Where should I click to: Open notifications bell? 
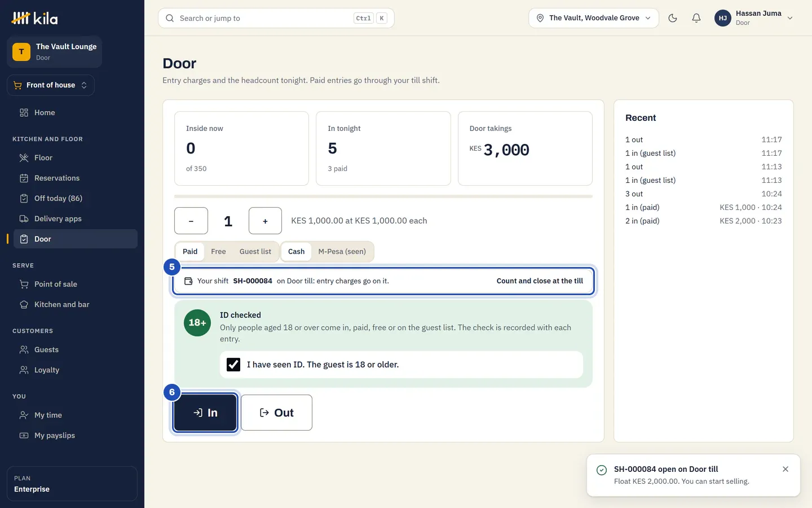pyautogui.click(x=696, y=18)
